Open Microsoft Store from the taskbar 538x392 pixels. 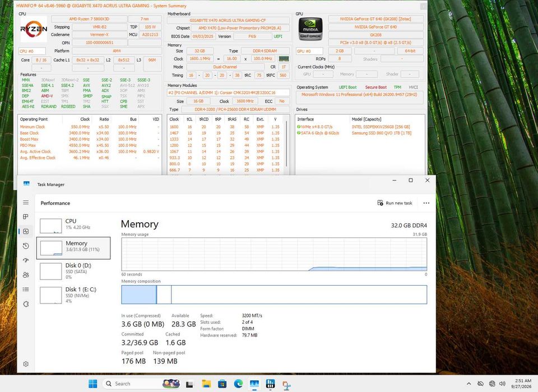pos(222,384)
